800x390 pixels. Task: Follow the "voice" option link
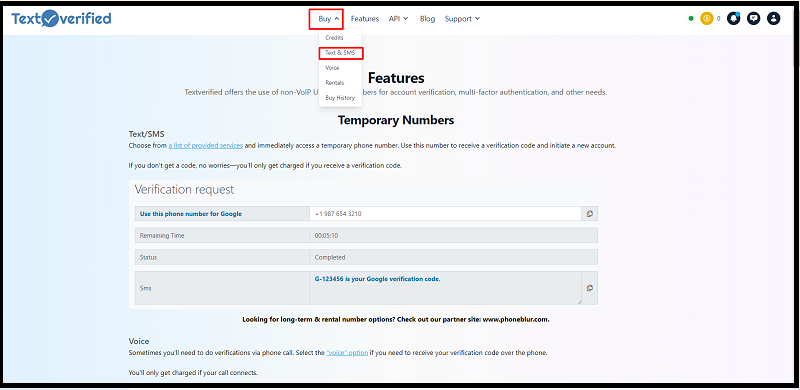[x=347, y=353]
